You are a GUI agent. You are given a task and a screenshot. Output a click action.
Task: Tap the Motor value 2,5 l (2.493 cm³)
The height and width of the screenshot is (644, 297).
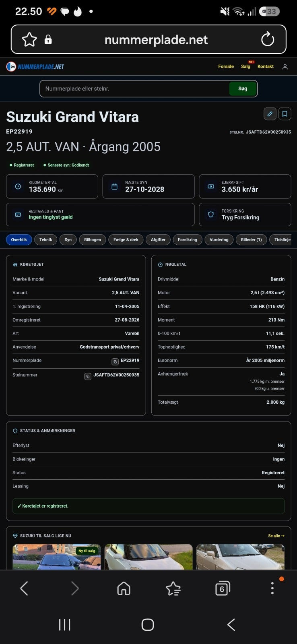[268, 293]
